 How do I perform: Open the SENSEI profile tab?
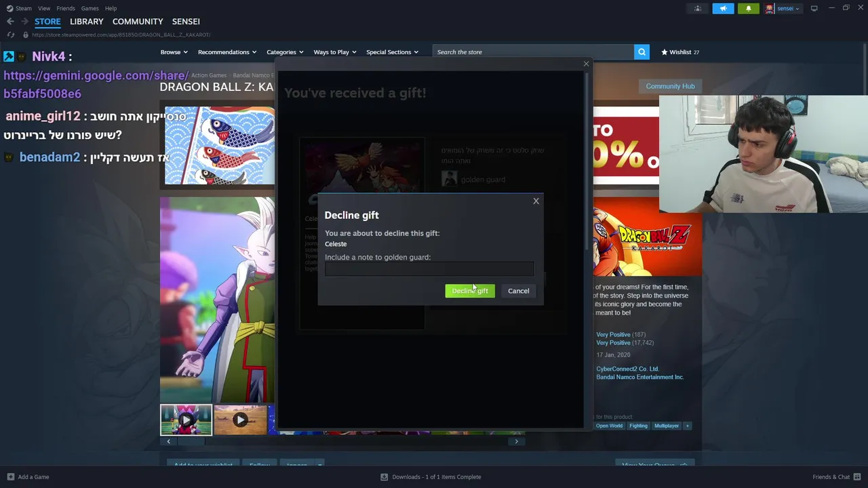pyautogui.click(x=186, y=22)
